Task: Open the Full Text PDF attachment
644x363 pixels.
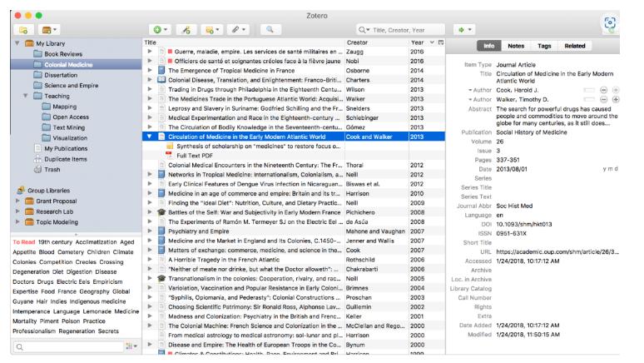Action: [194, 156]
